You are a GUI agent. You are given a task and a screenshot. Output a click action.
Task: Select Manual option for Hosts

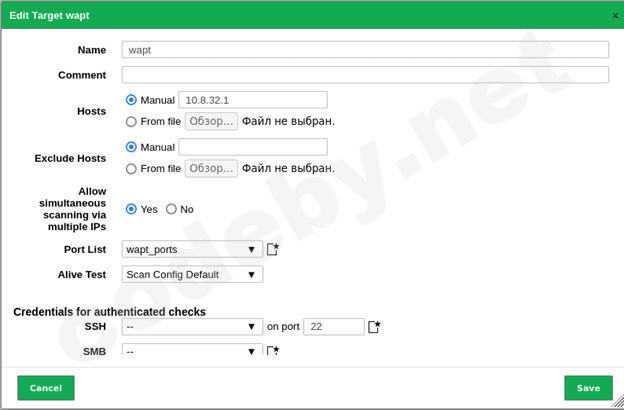pyautogui.click(x=131, y=100)
